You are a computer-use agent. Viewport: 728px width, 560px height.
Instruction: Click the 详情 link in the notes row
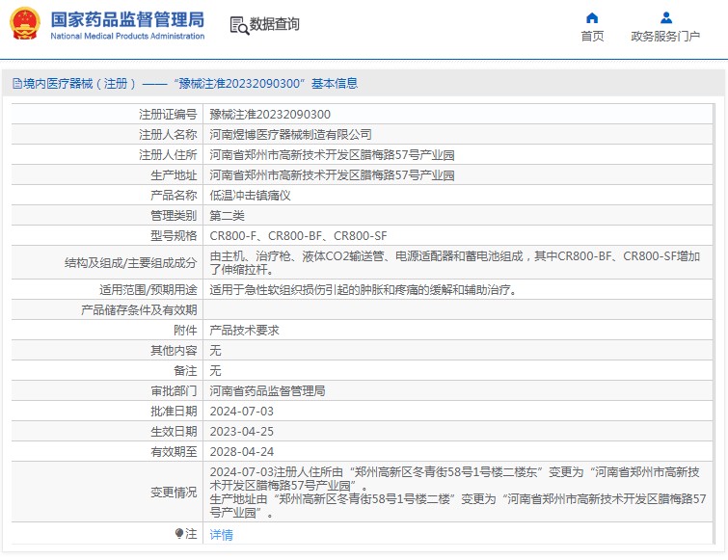coord(222,535)
